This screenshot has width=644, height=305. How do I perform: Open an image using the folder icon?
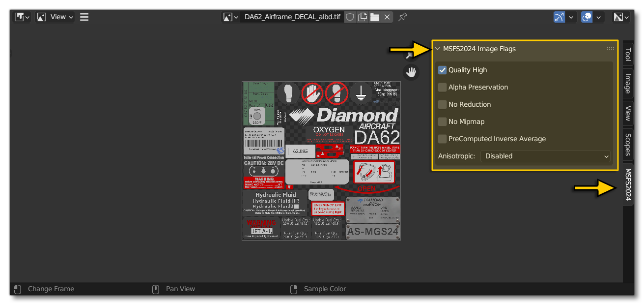[375, 16]
